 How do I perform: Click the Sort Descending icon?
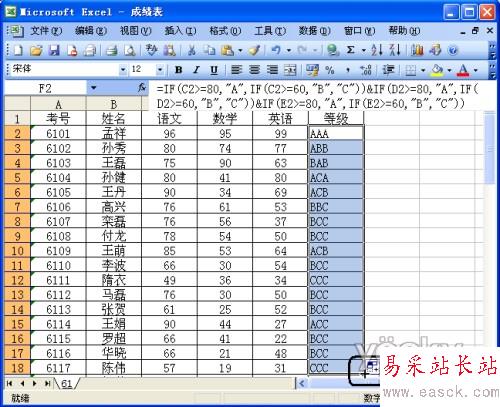point(395,50)
